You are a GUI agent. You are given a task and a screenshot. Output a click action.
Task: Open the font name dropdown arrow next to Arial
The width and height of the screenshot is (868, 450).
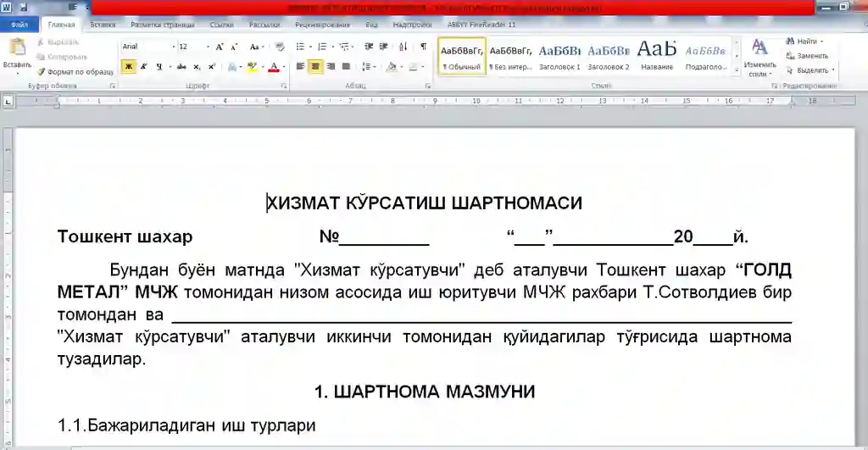tap(173, 47)
